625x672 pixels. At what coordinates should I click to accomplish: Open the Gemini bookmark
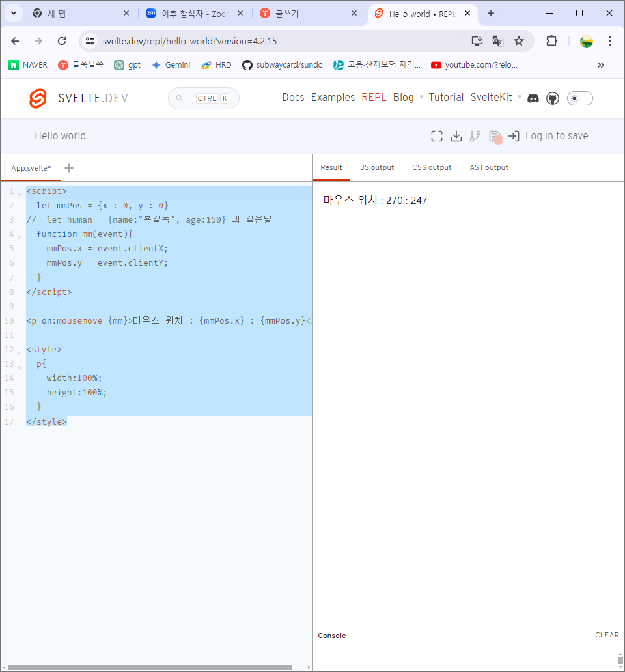171,65
